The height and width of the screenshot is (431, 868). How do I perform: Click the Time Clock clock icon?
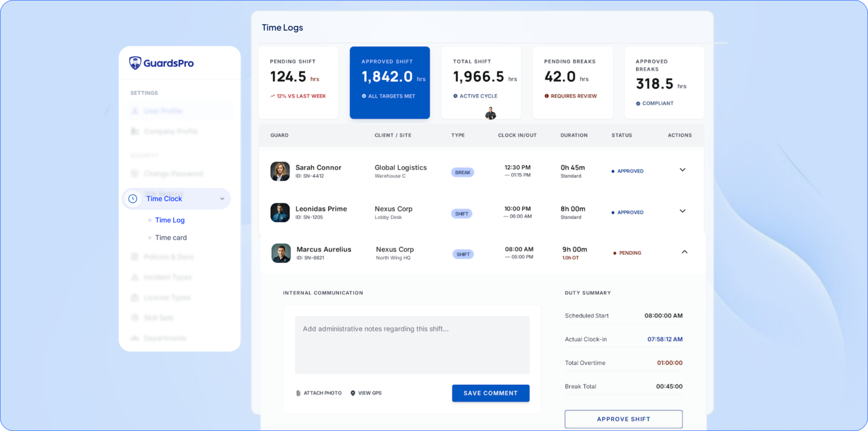pos(133,199)
